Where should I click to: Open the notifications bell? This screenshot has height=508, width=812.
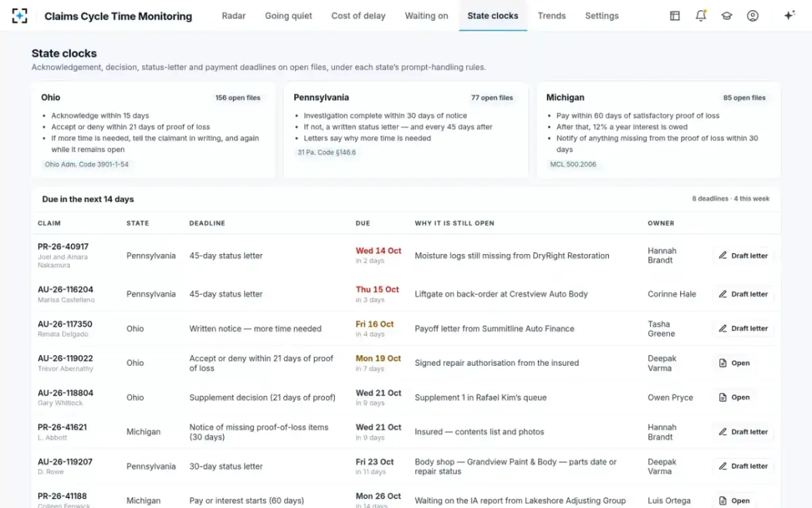(x=701, y=16)
